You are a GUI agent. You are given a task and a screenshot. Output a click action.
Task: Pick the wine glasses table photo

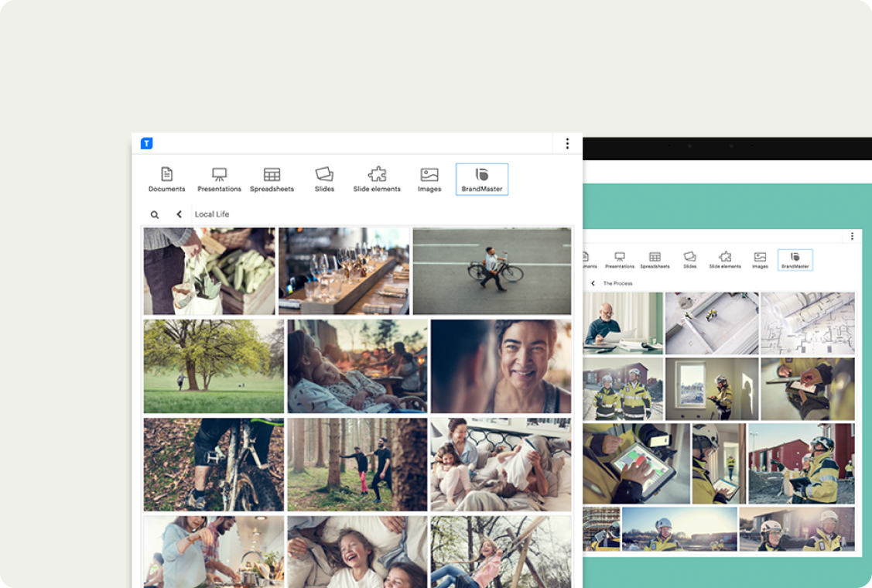[344, 271]
